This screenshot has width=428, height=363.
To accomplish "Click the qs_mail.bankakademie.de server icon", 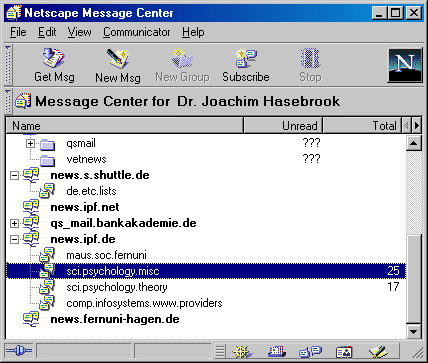I will coord(31,223).
